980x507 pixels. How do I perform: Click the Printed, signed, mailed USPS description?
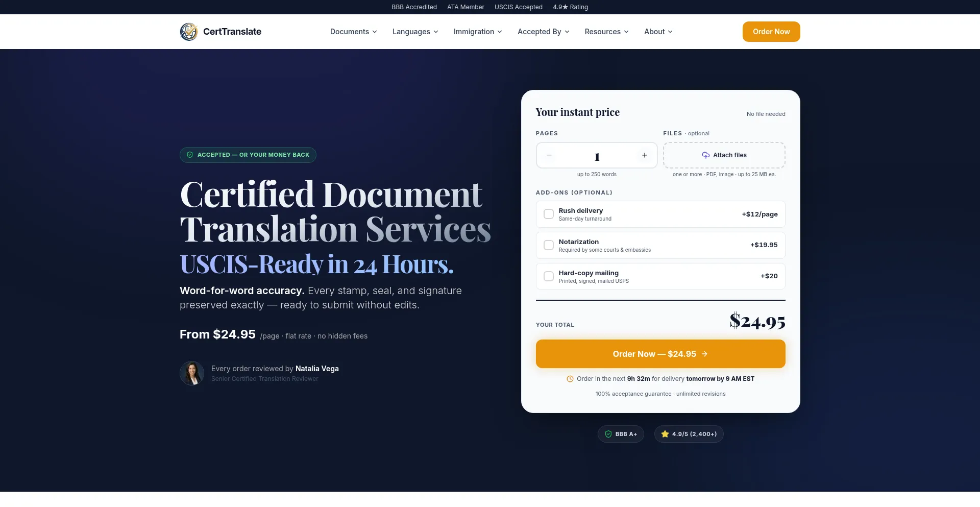coord(594,281)
